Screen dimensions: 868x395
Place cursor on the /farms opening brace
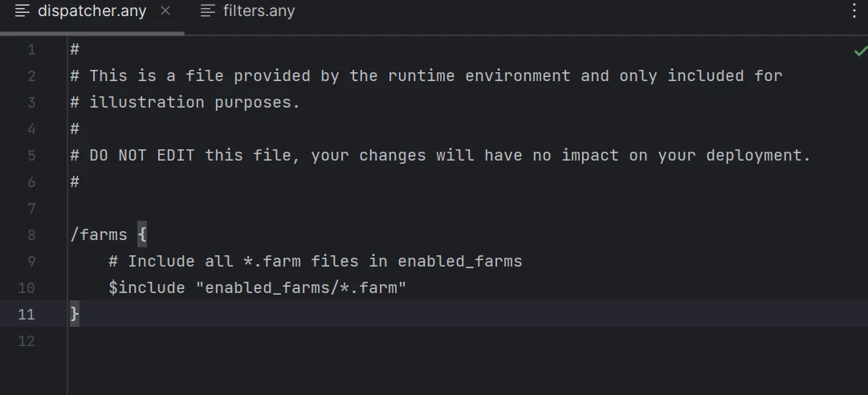pos(141,234)
